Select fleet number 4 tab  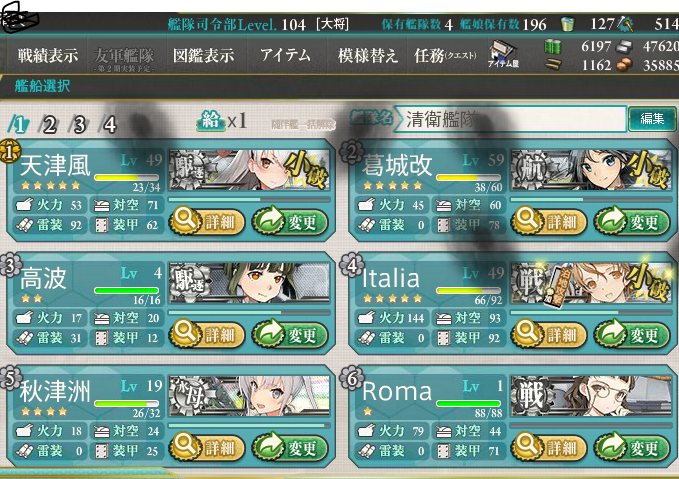[x=109, y=125]
